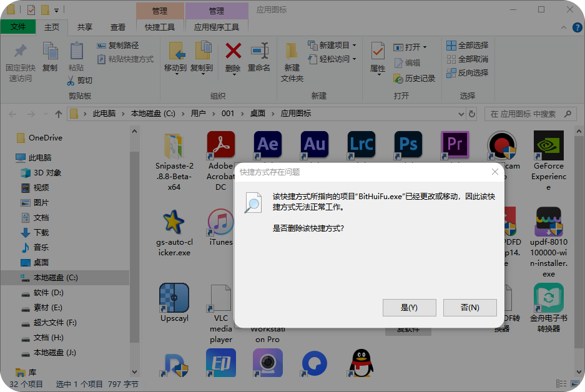This screenshot has height=392, width=585.
Task: Open the quick access toolbar customize dropdown
Action: [56, 11]
